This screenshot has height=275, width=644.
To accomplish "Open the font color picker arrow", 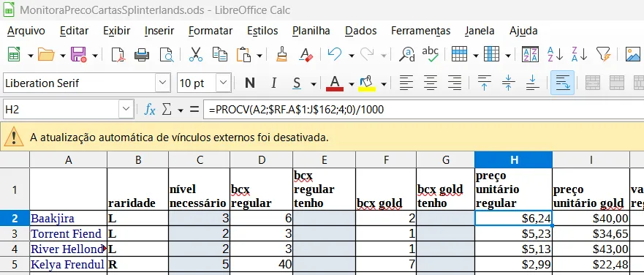I will pos(351,84).
